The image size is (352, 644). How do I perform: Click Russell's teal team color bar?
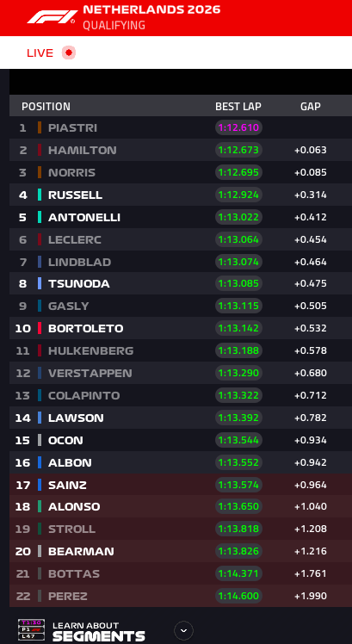[x=40, y=195]
